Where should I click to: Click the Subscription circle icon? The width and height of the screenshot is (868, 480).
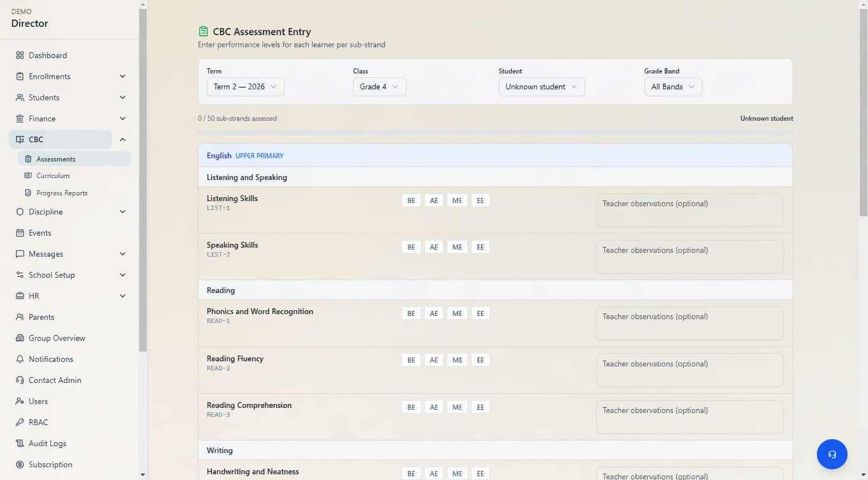click(x=20, y=465)
